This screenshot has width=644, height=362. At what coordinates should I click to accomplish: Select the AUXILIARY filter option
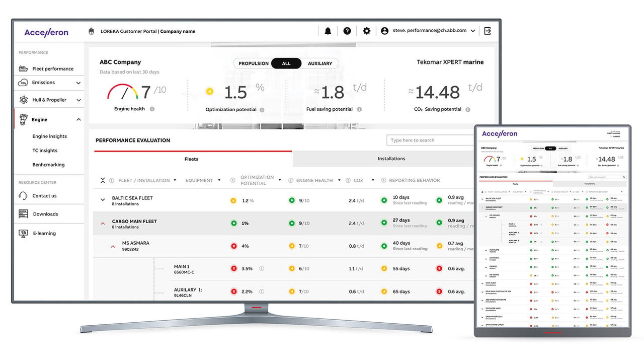(320, 63)
